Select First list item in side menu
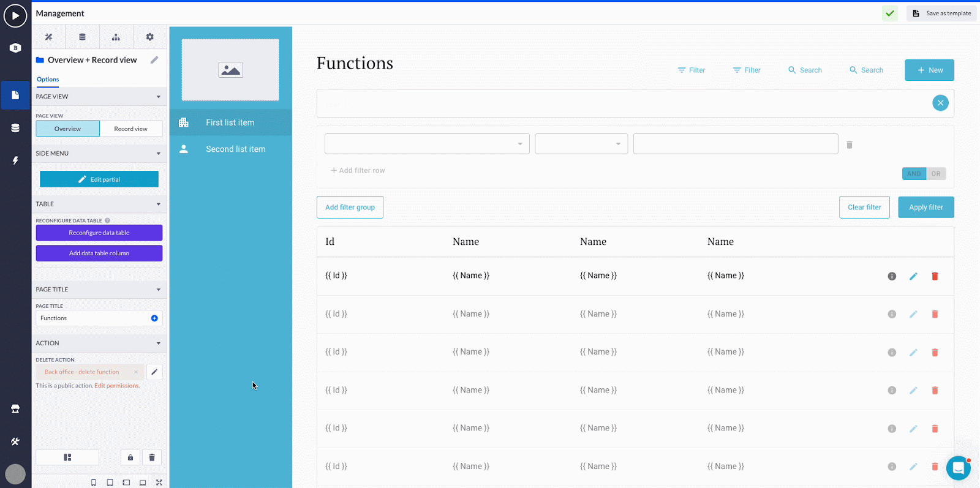This screenshot has height=488, width=980. coord(230,122)
